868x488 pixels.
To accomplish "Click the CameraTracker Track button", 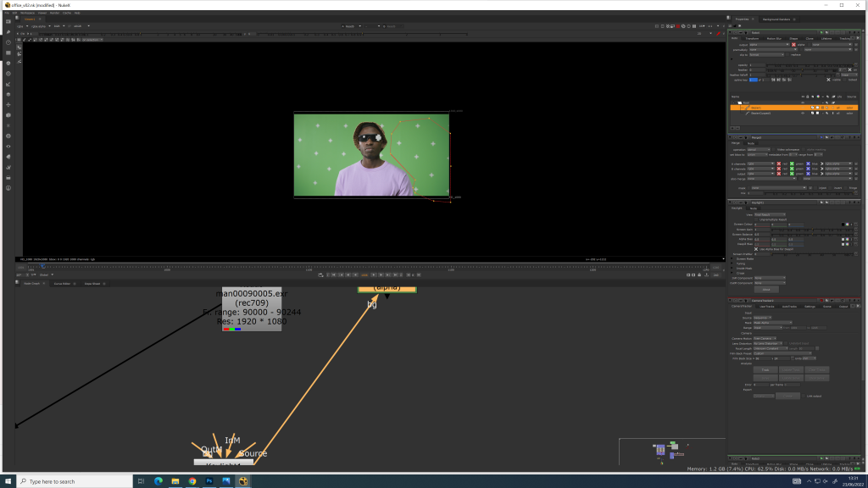I will [x=765, y=370].
